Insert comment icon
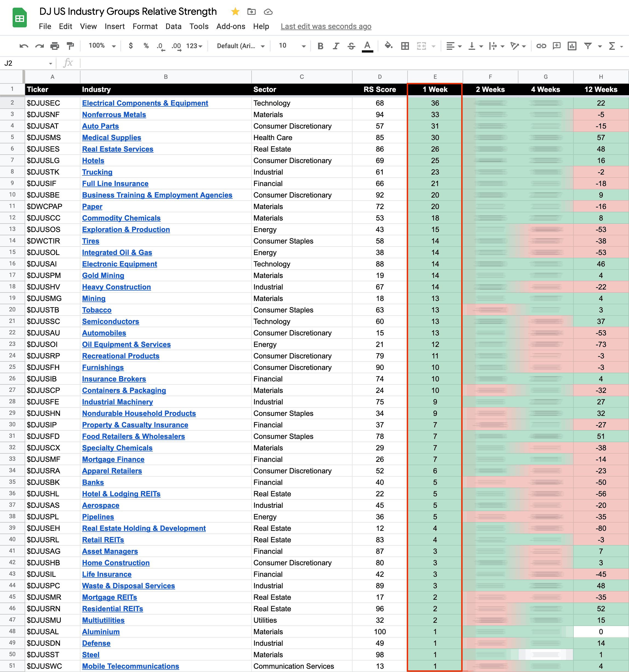This screenshot has height=672, width=629. [557, 46]
